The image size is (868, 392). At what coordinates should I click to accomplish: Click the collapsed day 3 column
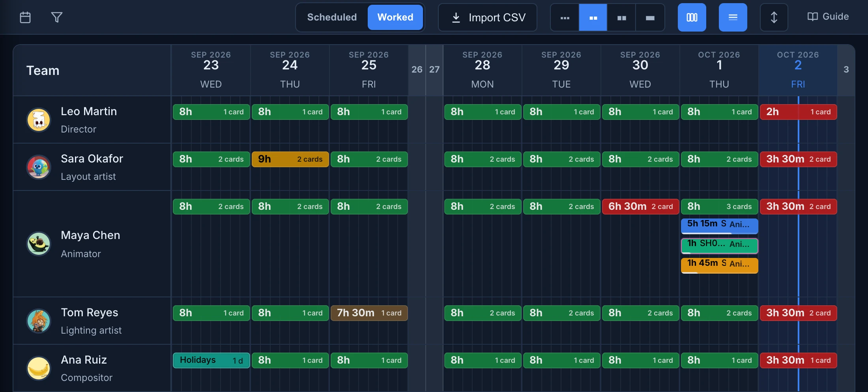coord(846,70)
